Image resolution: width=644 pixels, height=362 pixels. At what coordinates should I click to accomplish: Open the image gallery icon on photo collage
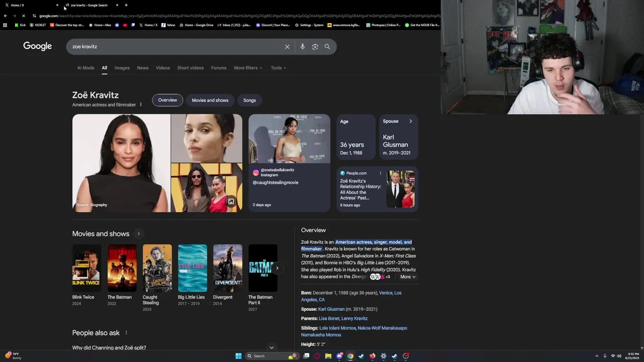(x=231, y=202)
